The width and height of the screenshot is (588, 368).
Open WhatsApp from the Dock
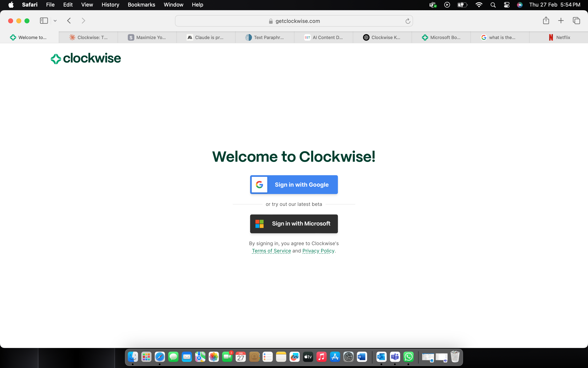(x=409, y=357)
